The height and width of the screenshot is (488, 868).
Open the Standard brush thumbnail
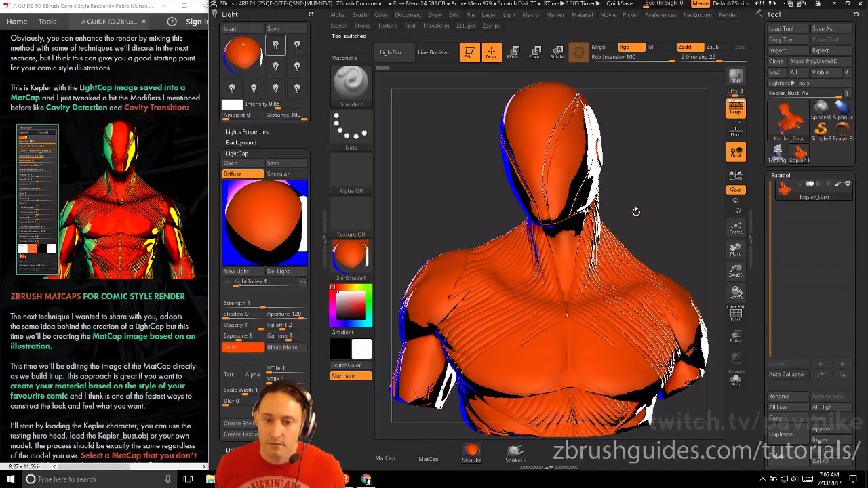point(351,86)
